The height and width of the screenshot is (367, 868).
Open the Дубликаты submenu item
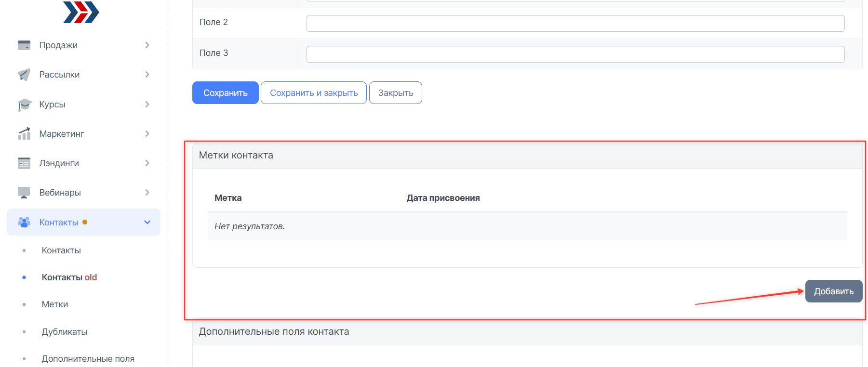pos(65,332)
